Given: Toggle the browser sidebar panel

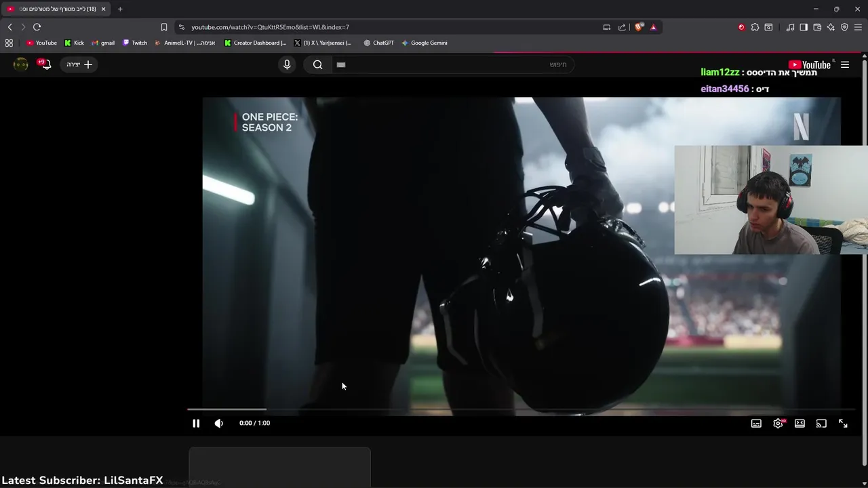Looking at the screenshot, I should pos(804,27).
